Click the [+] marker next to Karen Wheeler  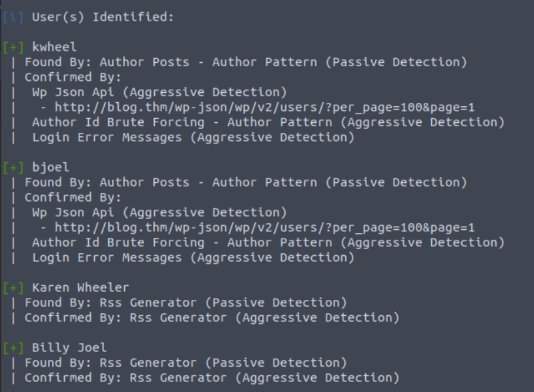[13, 287]
